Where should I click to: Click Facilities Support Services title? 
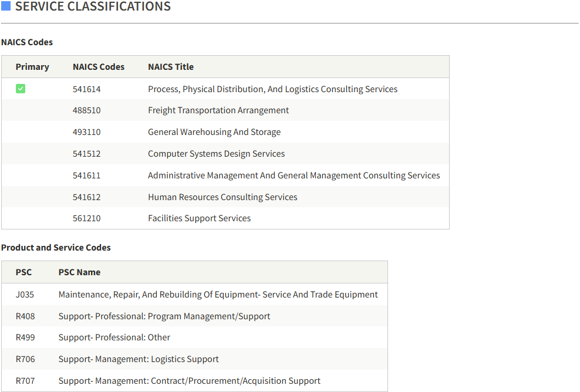pos(200,218)
